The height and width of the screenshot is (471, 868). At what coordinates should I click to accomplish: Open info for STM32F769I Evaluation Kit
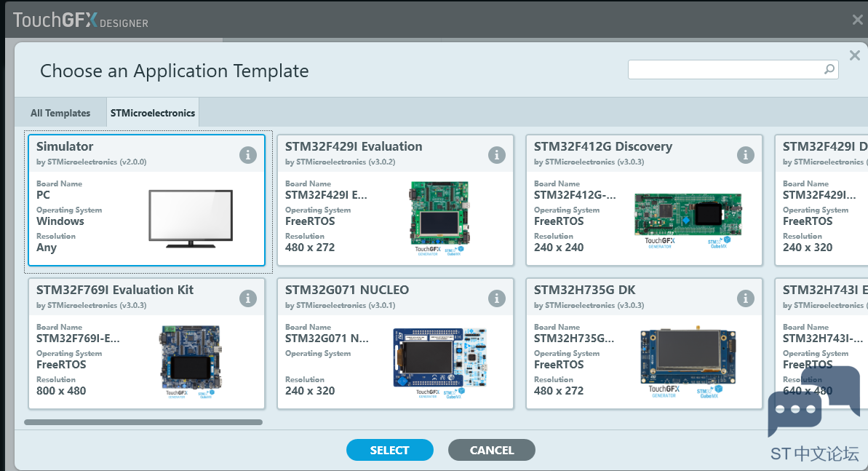click(248, 298)
